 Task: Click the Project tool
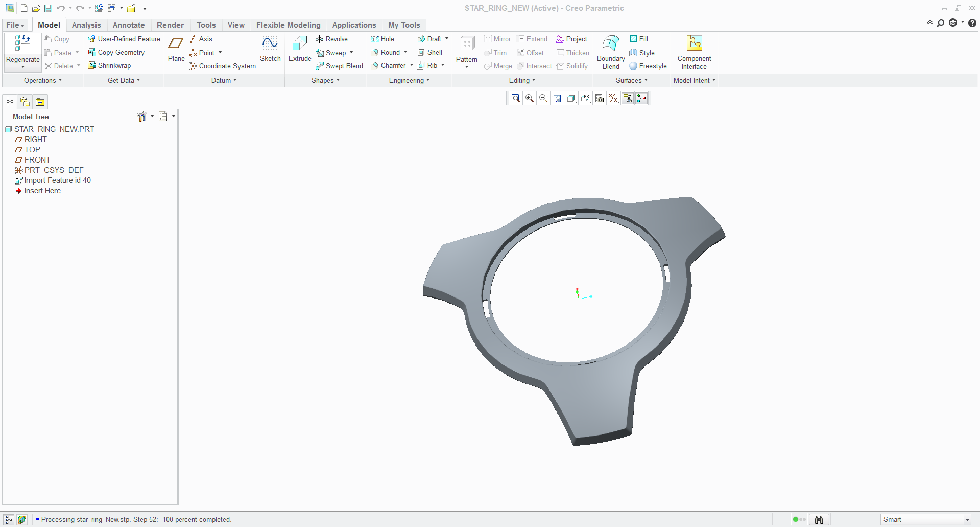(571, 39)
